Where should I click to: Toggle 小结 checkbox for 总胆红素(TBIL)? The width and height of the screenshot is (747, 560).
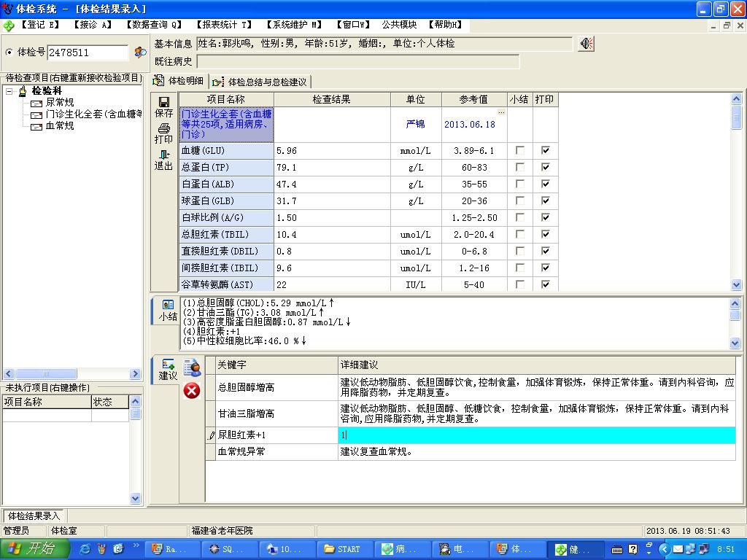tap(519, 234)
